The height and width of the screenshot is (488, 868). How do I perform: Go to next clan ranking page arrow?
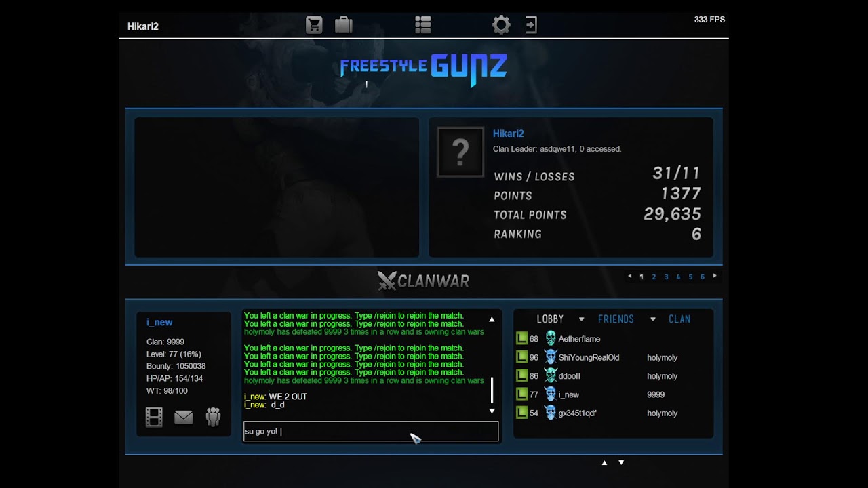715,276
